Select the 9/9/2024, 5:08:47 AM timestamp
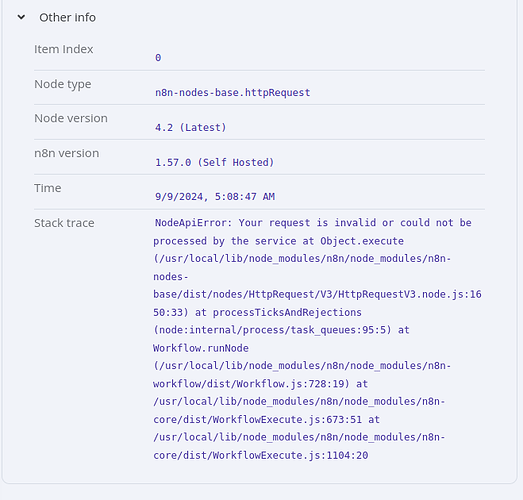The height and width of the screenshot is (500, 523). tap(215, 196)
